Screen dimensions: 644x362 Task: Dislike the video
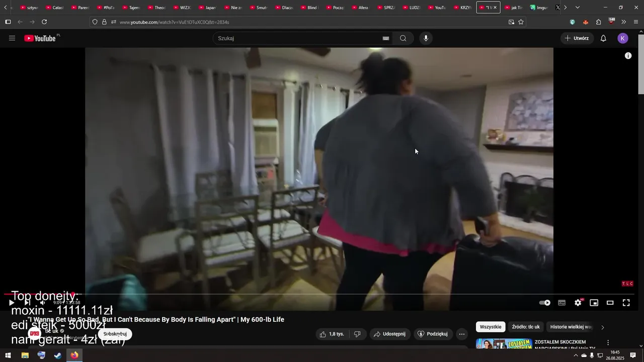357,334
